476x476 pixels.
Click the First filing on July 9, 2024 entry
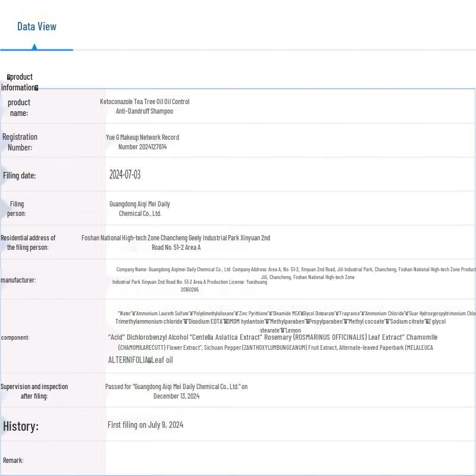click(145, 425)
